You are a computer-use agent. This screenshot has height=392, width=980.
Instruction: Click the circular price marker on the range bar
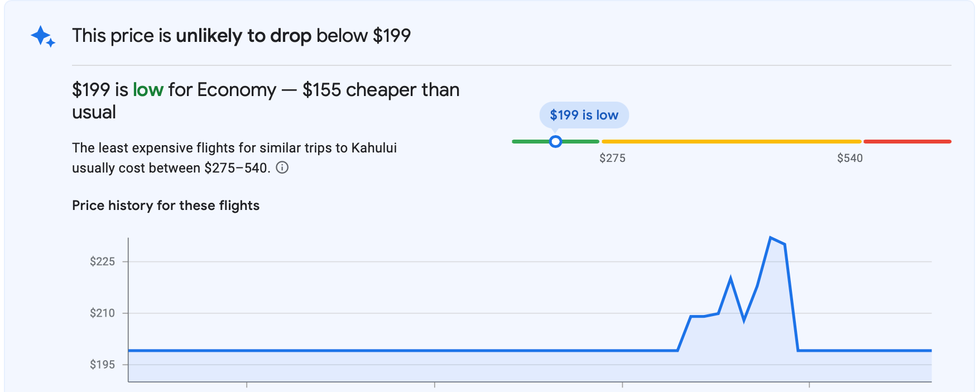pos(555,142)
